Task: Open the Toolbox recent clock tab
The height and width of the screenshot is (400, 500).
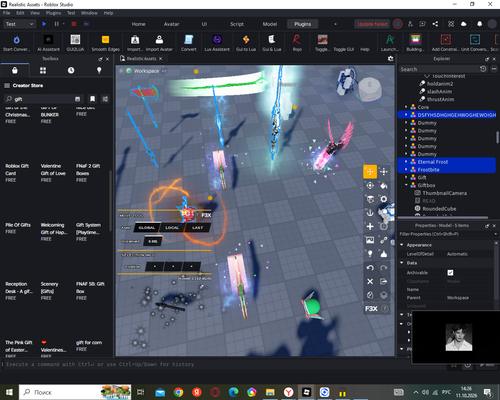Action: click(x=71, y=70)
